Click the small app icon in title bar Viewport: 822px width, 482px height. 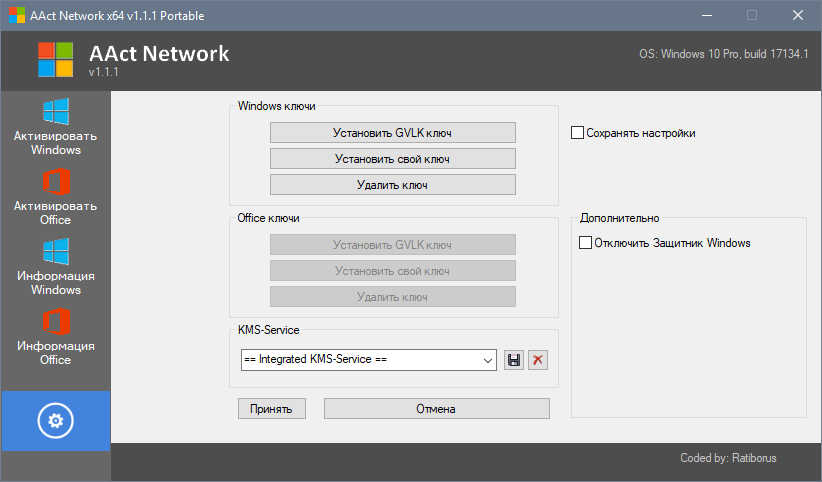click(17, 15)
